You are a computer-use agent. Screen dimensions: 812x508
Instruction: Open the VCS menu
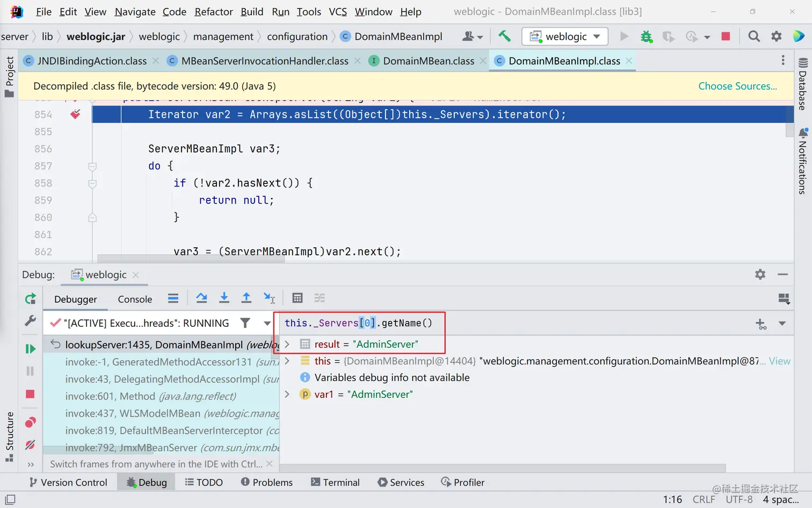338,11
